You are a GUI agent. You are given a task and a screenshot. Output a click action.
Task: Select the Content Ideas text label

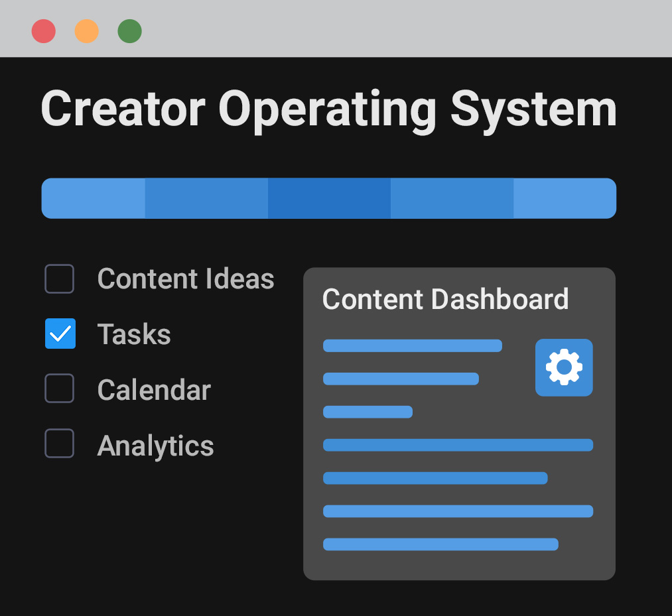click(x=186, y=279)
